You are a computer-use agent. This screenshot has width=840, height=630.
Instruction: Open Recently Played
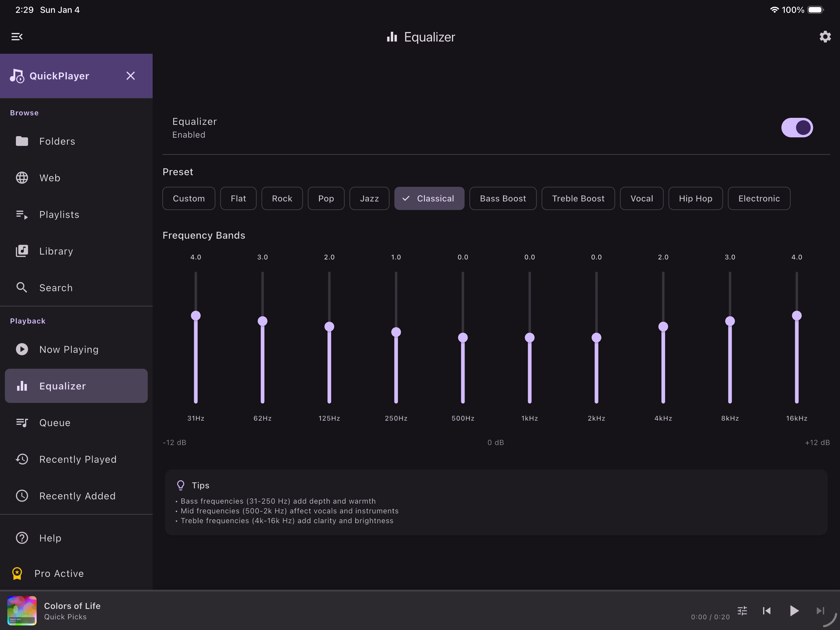78,459
